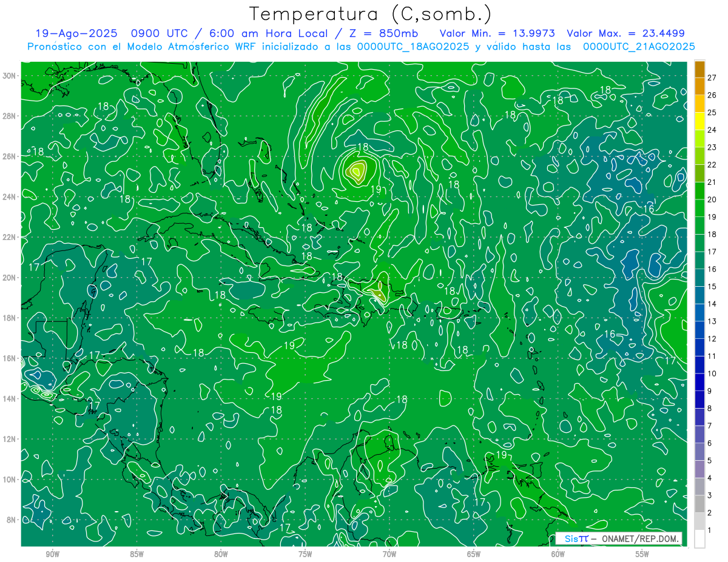Screen dimensions: 728x562
Task: Click the "85W" longitude axis label
Action: [x=136, y=554]
